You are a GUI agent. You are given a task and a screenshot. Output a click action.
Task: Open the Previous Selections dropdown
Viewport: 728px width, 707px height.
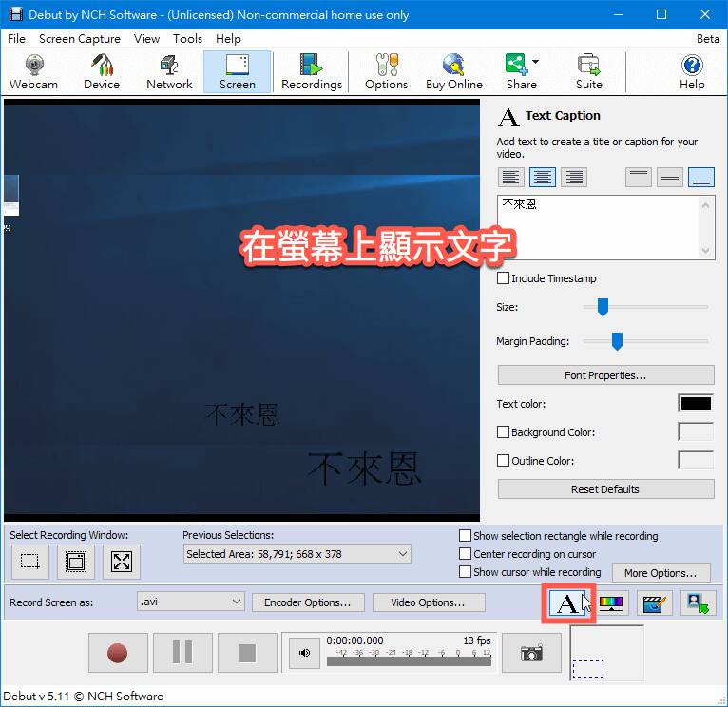click(297, 554)
